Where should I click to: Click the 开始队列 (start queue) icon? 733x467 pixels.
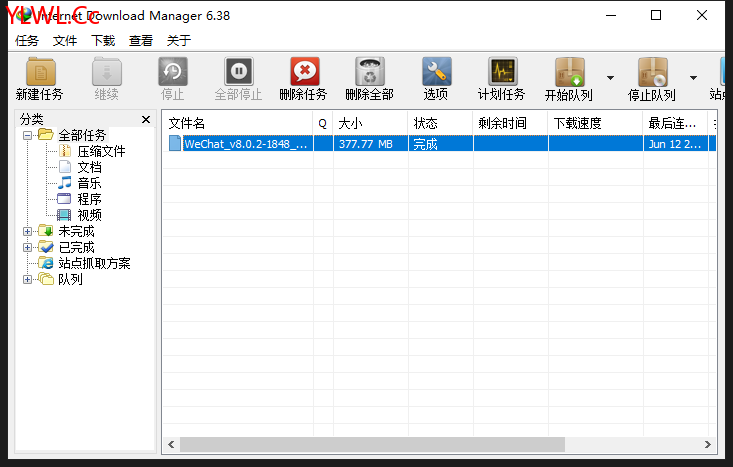point(569,72)
